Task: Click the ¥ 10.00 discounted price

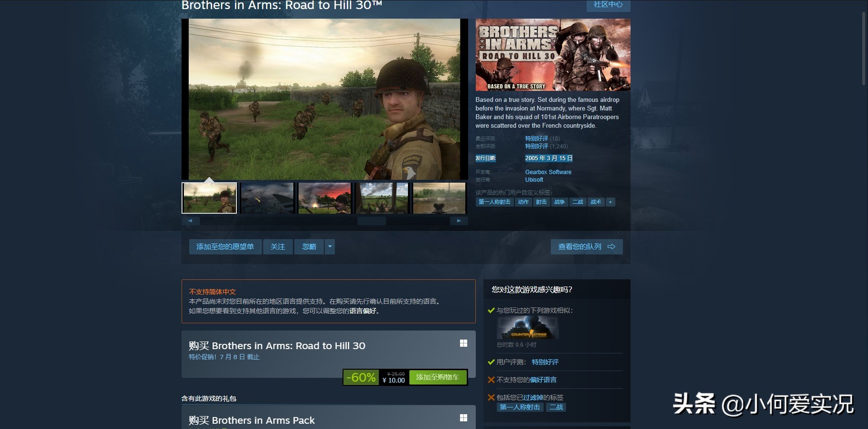Action: [394, 381]
